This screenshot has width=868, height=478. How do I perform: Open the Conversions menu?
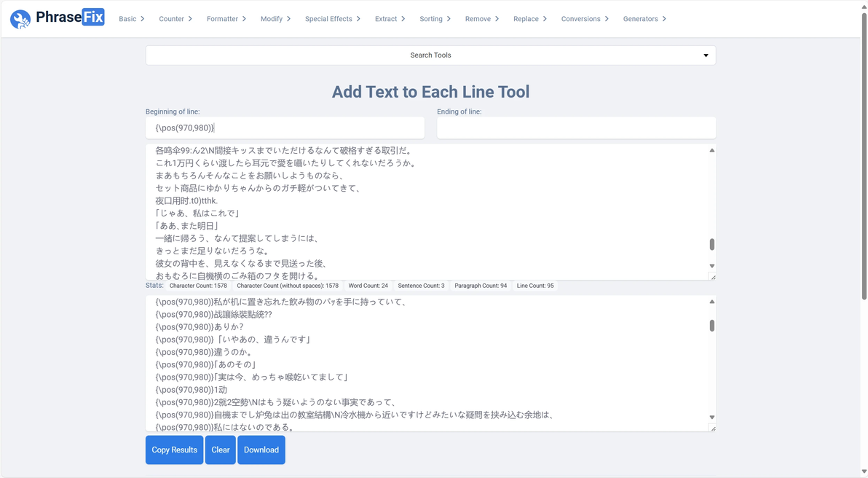pos(585,19)
